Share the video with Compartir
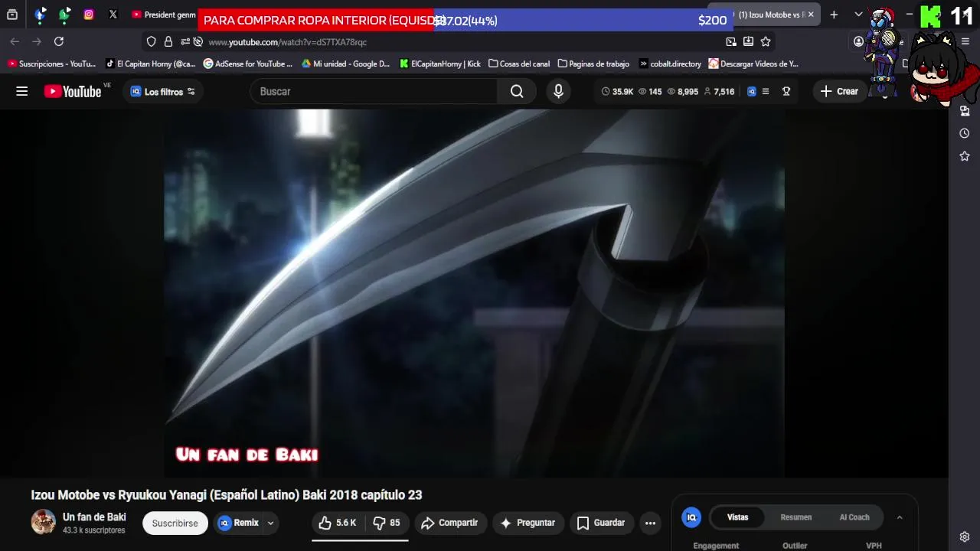The height and width of the screenshot is (551, 980). click(449, 523)
